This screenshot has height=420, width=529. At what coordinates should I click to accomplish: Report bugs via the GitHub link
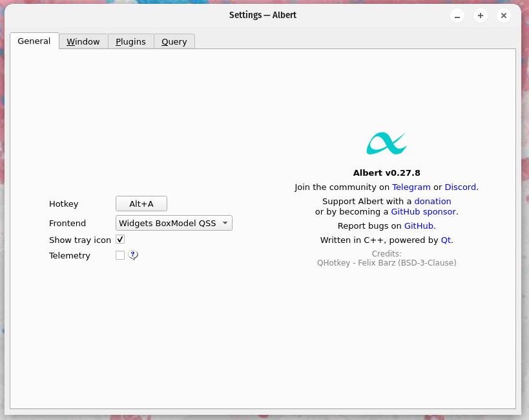(419, 226)
